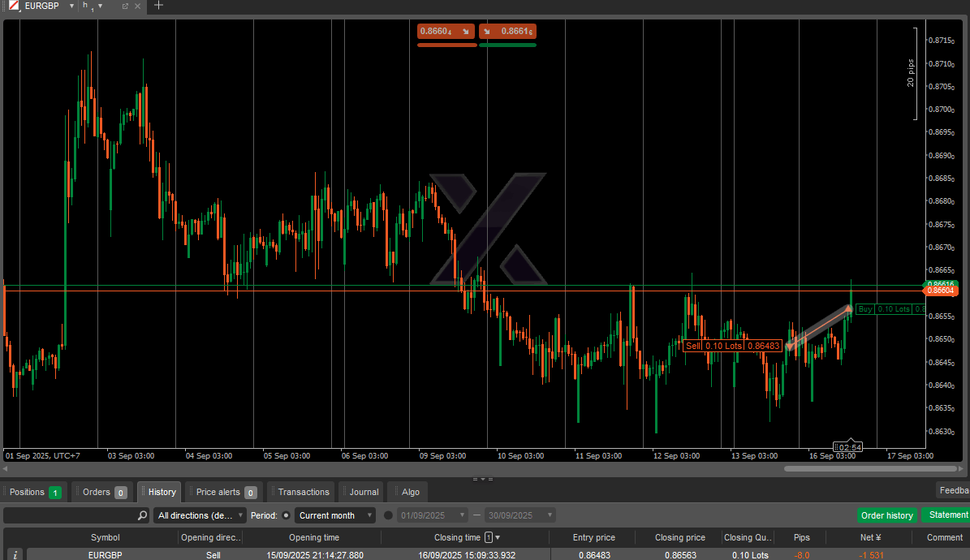This screenshot has width=970, height=560.
Task: Switch to the Positions tab
Action: coord(34,492)
